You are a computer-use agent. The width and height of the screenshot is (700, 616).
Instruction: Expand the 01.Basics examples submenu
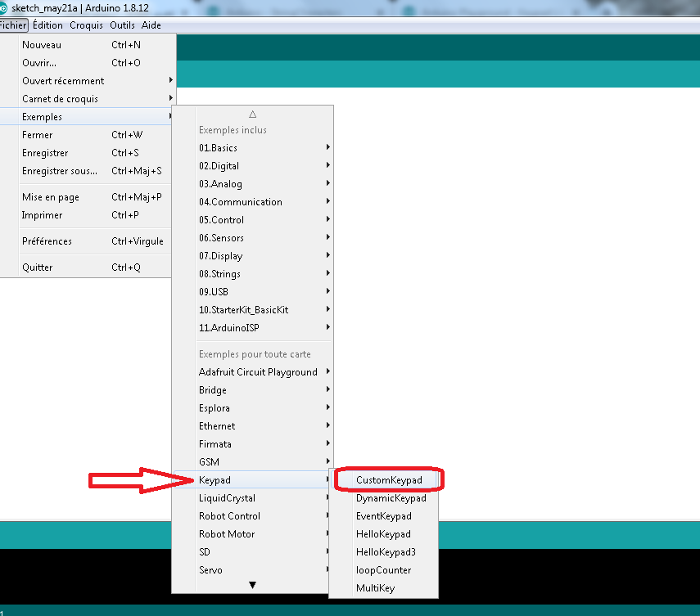point(218,148)
